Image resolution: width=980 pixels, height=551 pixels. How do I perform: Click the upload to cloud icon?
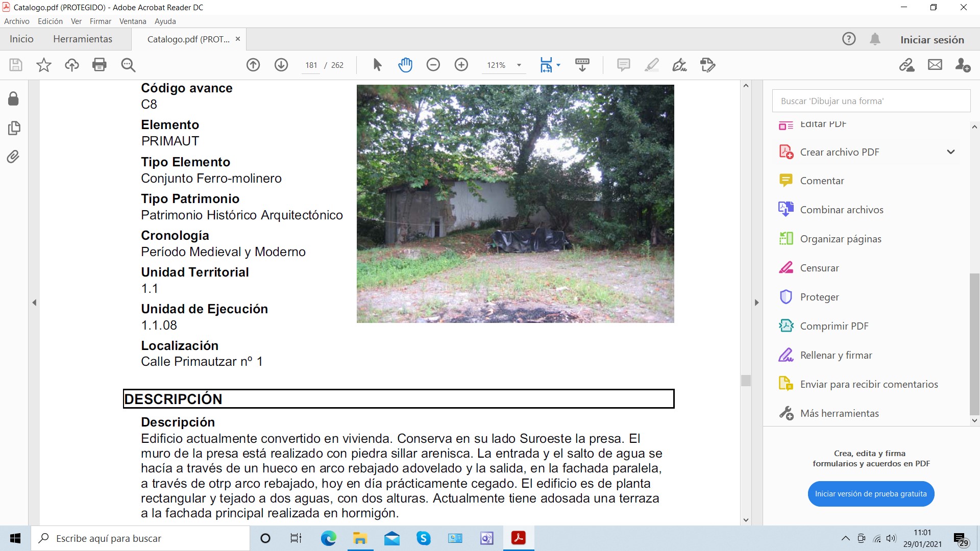click(x=72, y=65)
